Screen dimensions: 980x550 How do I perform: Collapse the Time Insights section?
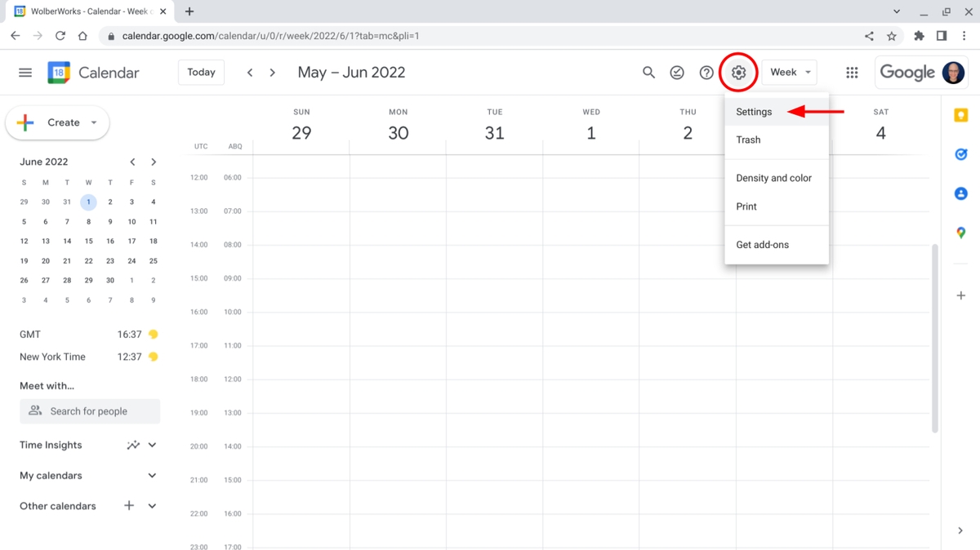click(x=152, y=445)
